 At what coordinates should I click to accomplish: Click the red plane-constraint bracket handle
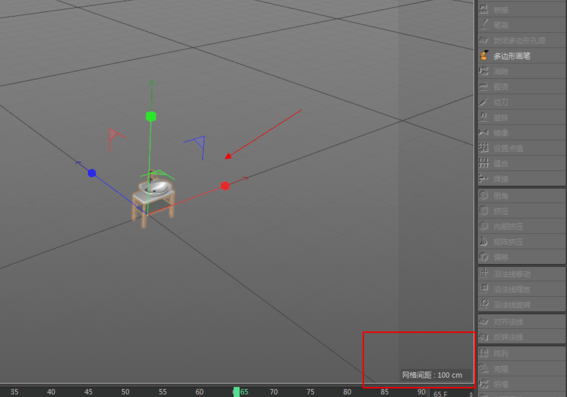(116, 140)
